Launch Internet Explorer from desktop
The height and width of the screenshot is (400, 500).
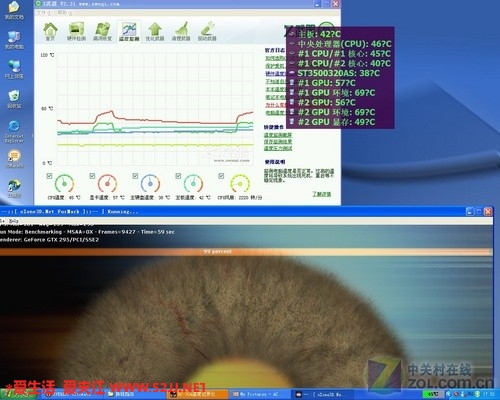click(x=14, y=131)
